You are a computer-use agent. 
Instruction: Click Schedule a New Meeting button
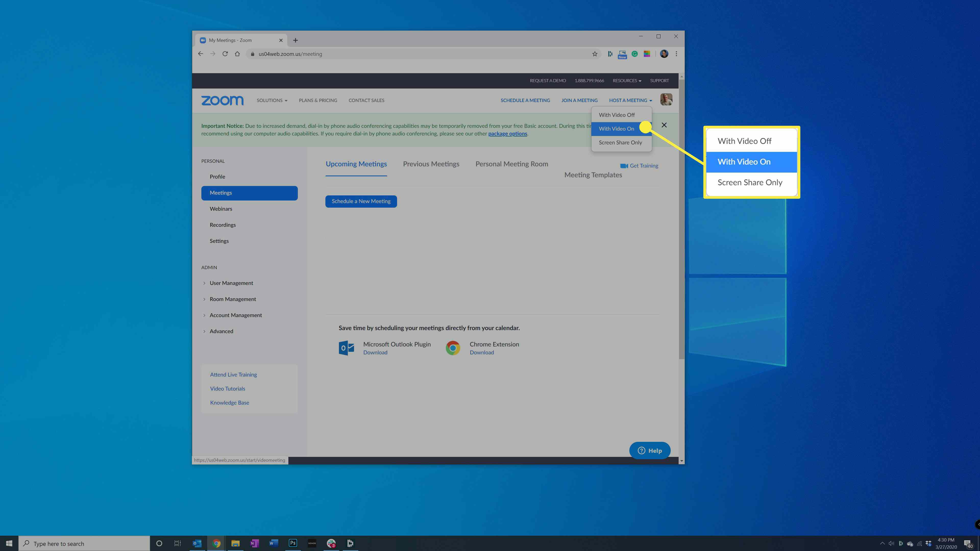tap(361, 201)
